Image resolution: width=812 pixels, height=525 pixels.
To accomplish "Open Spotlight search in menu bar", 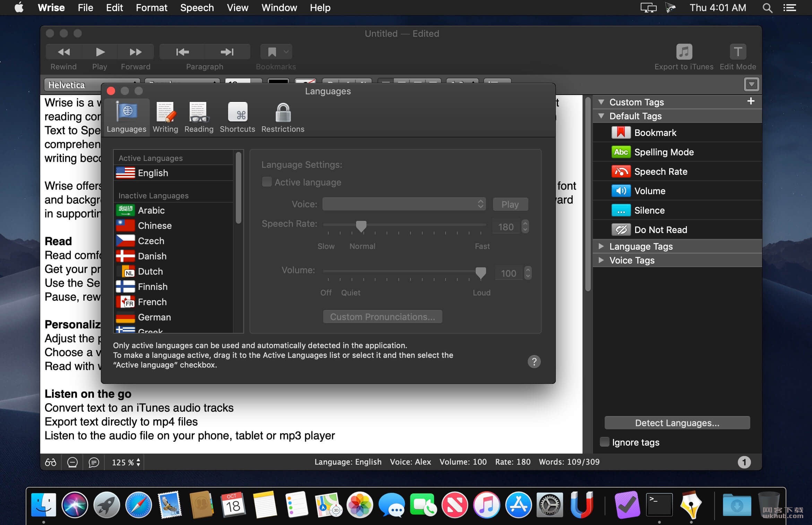I will click(768, 8).
